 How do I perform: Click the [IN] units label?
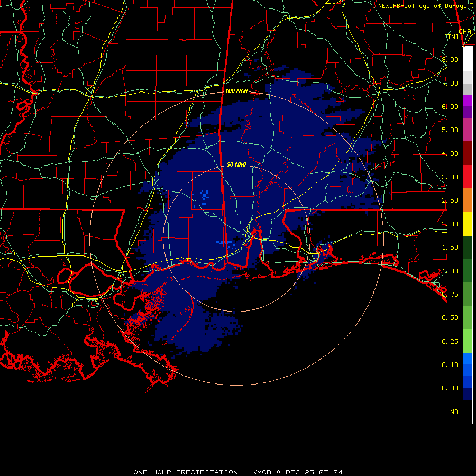[452, 36]
